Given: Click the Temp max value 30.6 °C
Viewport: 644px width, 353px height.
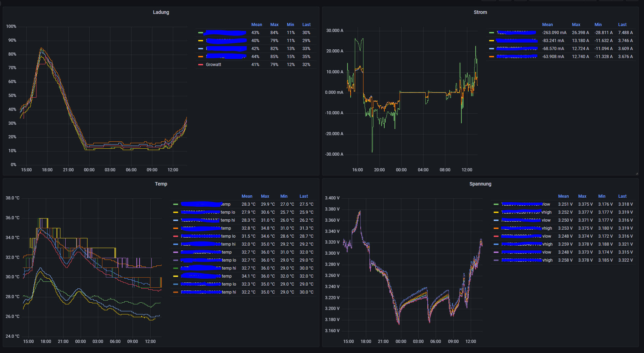Looking at the screenshot, I should coord(268,212).
